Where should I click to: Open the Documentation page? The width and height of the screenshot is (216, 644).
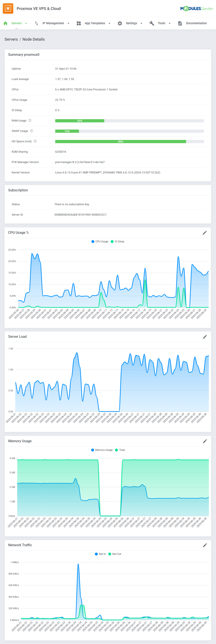192,23
